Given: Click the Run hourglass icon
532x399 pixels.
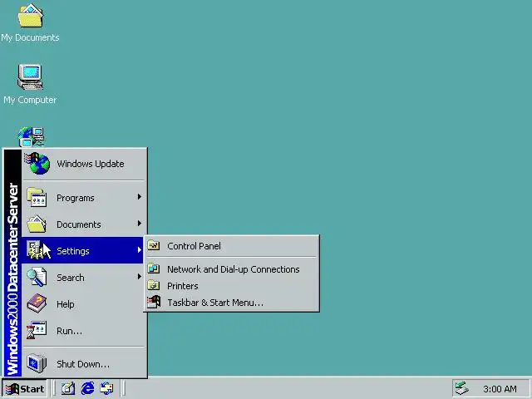Looking at the screenshot, I should pyautogui.click(x=37, y=330).
